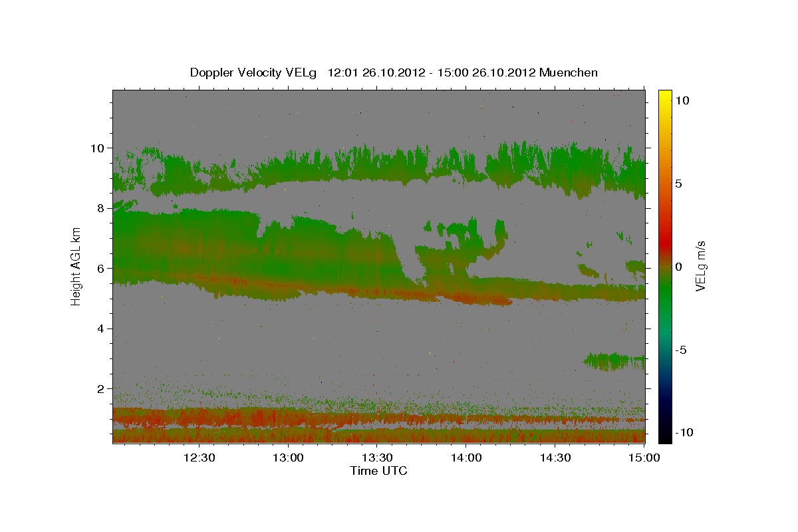Click the height axis label 10
The width and height of the screenshot is (798, 532).
(98, 148)
